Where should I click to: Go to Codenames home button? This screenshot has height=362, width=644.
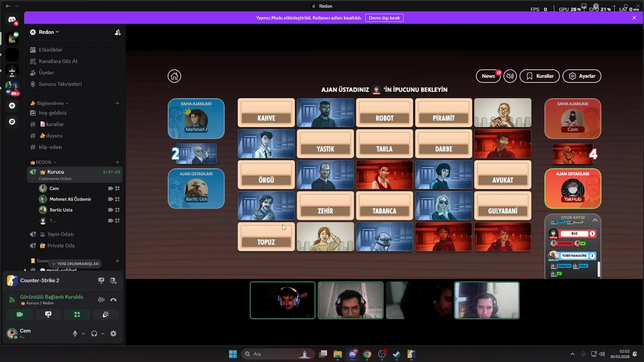coord(174,76)
